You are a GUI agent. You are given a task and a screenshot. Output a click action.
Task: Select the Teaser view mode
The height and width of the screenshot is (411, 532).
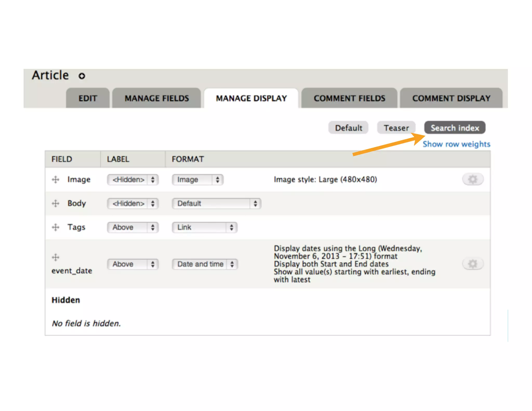[396, 128]
